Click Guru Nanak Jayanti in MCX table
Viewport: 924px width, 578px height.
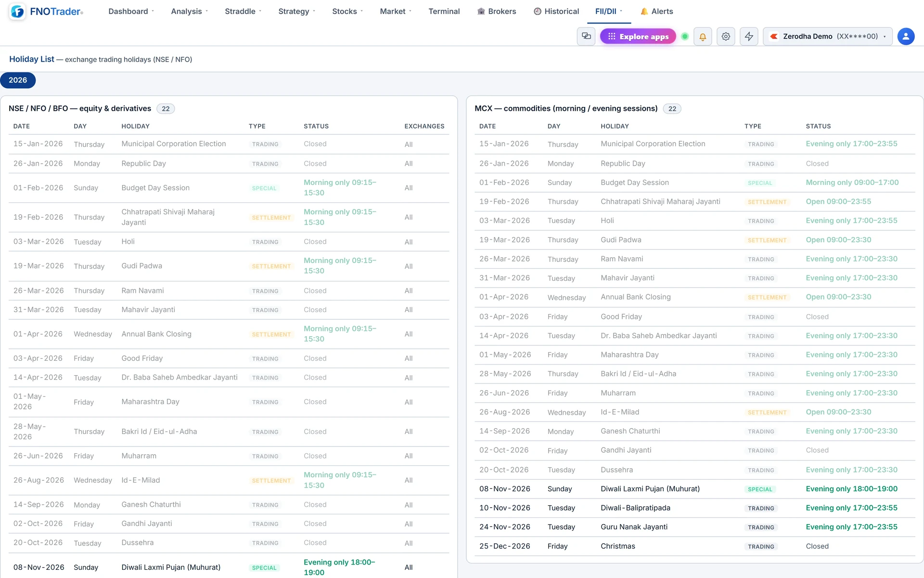[634, 527]
